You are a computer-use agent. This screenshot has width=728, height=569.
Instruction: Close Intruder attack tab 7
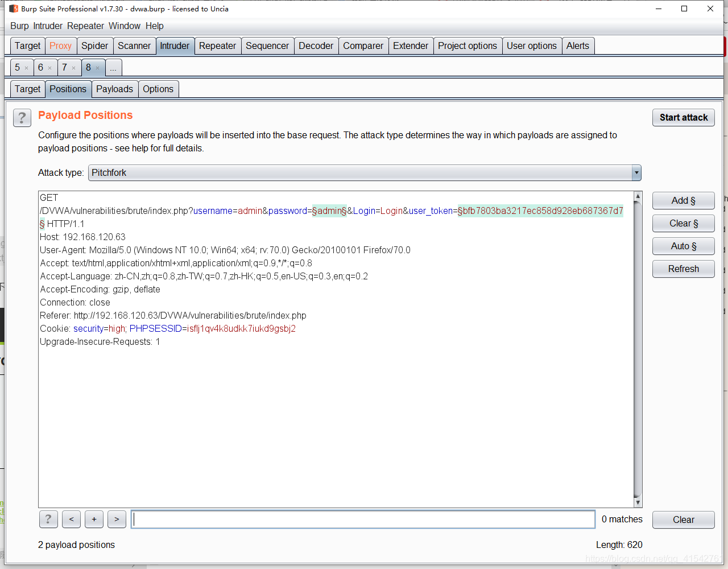tap(73, 68)
